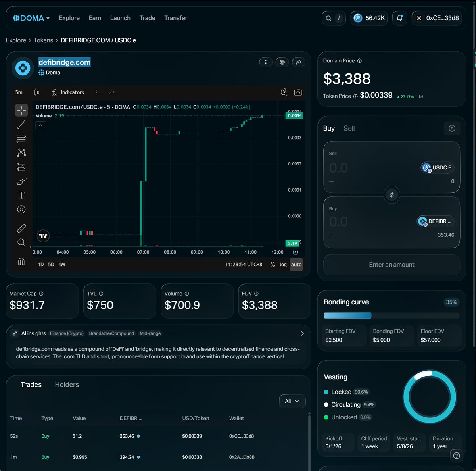
Task: Open the Fibonacci retracement tool
Action: coord(21,138)
